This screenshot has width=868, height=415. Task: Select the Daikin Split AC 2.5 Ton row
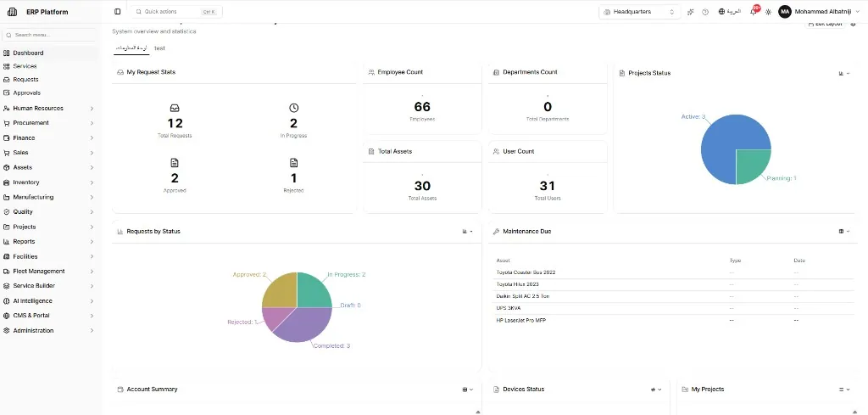coord(674,296)
